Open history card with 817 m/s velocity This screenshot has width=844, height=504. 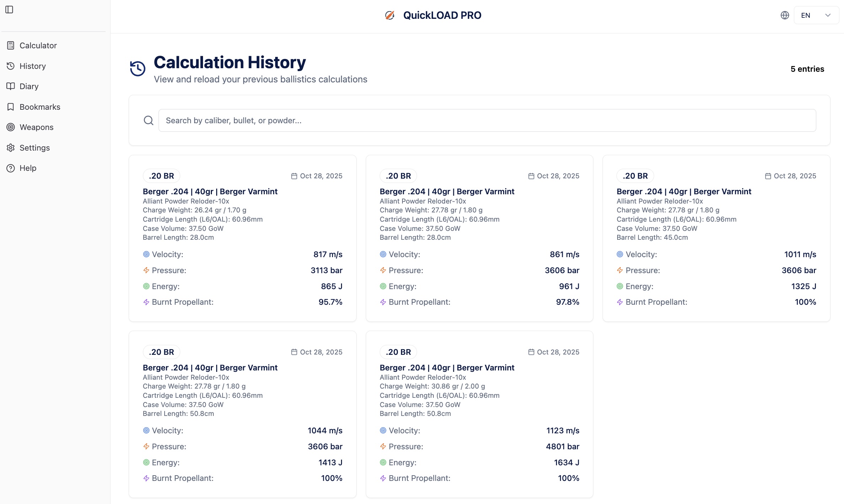(x=242, y=238)
